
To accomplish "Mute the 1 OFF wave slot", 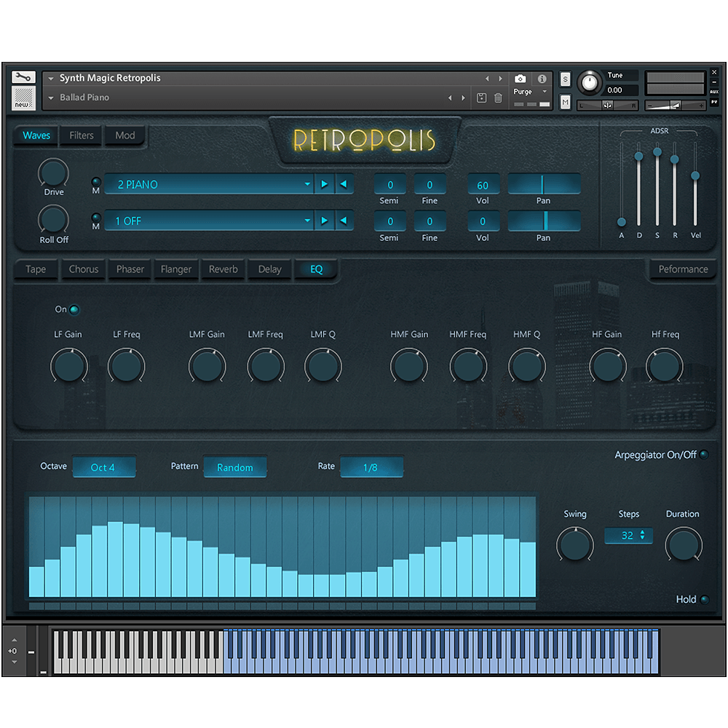I will coord(96,217).
